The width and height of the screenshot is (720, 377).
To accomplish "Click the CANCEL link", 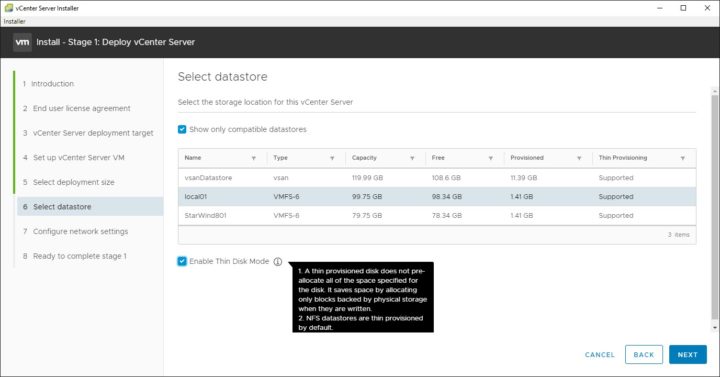I will click(x=600, y=354).
